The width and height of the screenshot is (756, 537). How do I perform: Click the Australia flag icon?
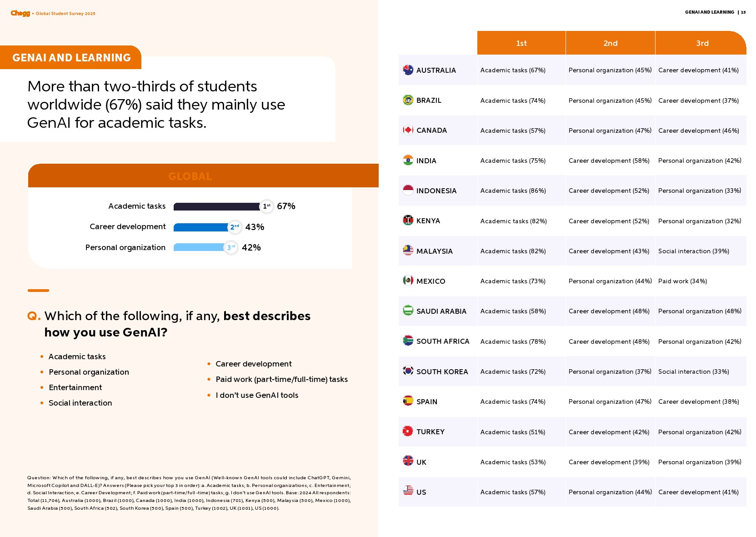tap(408, 70)
